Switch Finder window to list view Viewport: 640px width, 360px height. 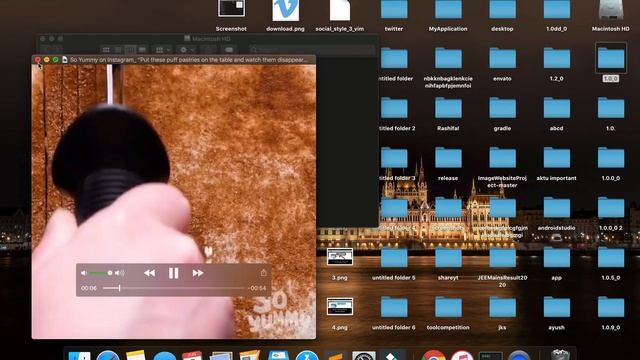[118, 50]
